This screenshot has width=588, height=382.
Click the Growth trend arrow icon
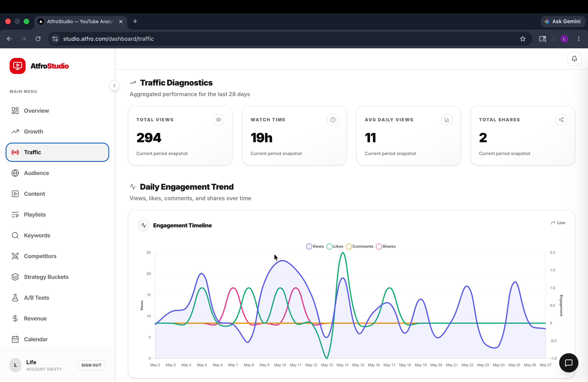click(x=15, y=131)
